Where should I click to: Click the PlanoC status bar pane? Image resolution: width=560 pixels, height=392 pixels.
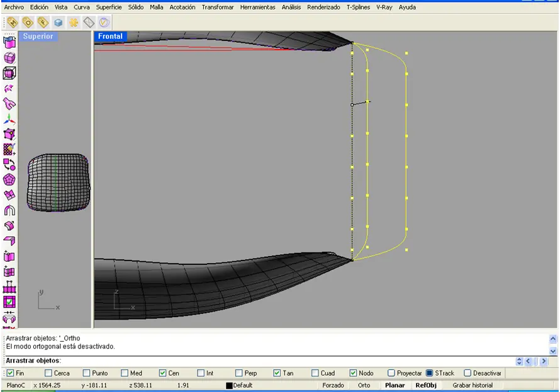point(16,385)
